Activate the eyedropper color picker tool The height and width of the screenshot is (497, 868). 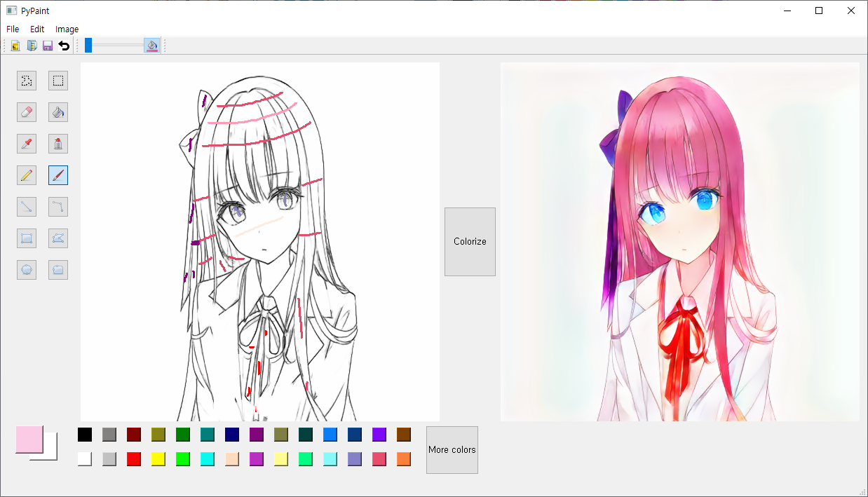click(x=27, y=144)
